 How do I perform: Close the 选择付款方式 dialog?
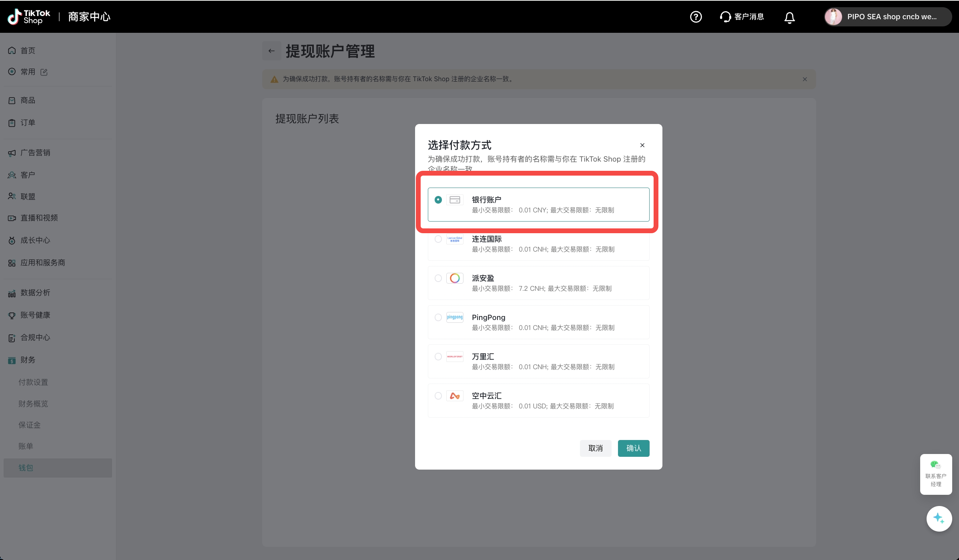[x=642, y=145]
